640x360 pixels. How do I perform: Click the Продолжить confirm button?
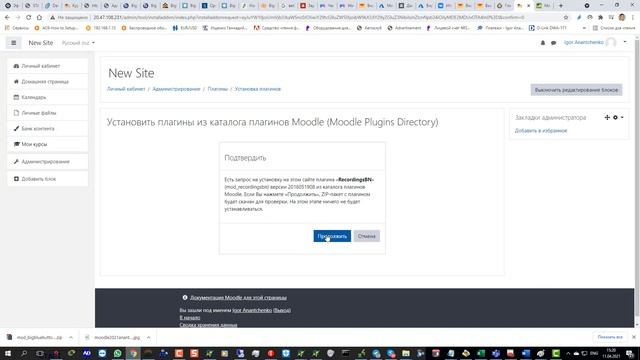332,236
